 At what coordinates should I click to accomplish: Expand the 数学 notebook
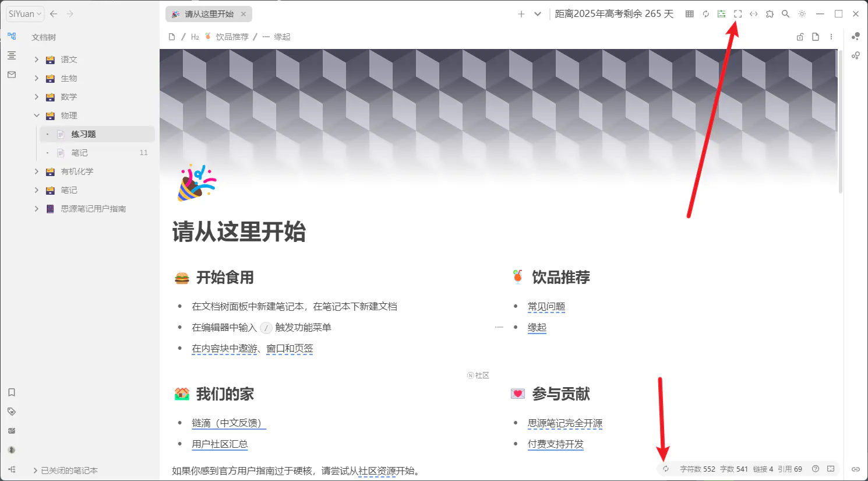click(x=36, y=97)
